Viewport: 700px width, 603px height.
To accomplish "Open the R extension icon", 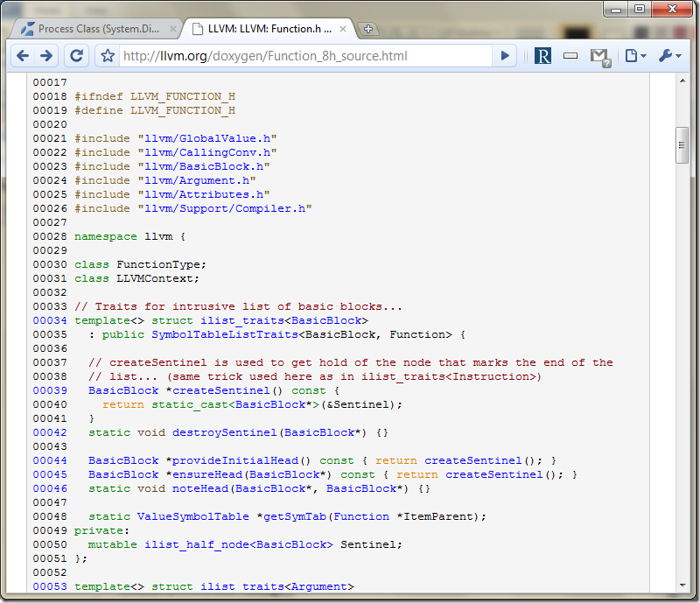I will click(542, 56).
